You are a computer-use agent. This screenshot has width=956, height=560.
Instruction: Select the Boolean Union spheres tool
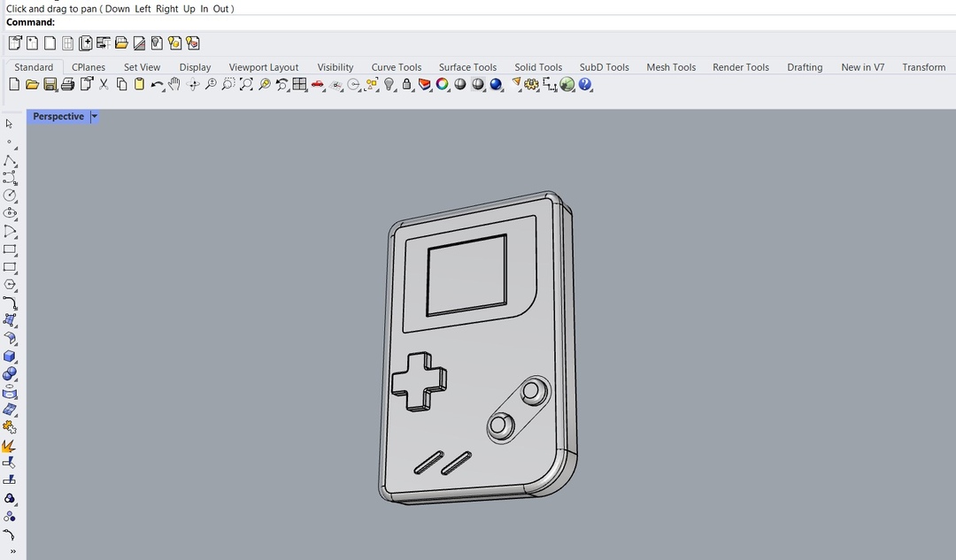point(10,374)
